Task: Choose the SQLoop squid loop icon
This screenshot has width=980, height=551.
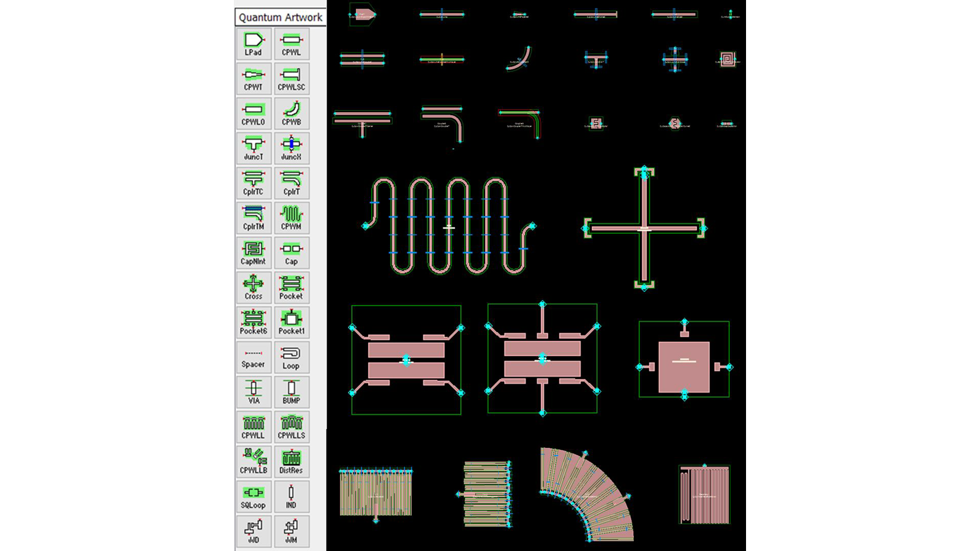Action: (254, 495)
